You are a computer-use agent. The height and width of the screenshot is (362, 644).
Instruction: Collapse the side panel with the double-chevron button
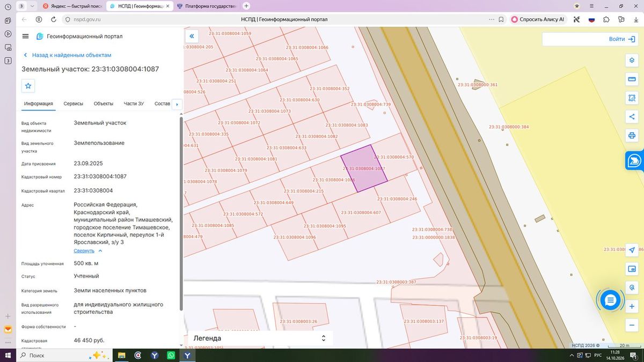click(x=192, y=36)
